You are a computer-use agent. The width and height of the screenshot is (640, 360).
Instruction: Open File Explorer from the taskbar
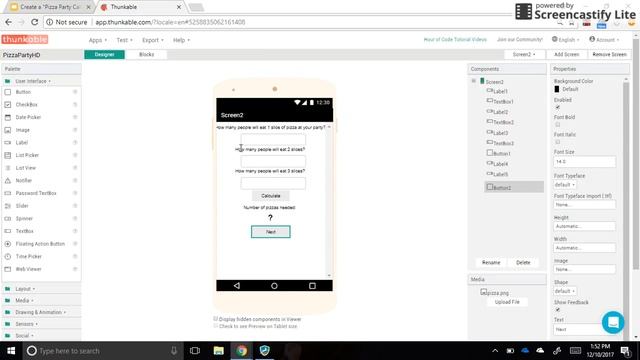click(x=219, y=351)
